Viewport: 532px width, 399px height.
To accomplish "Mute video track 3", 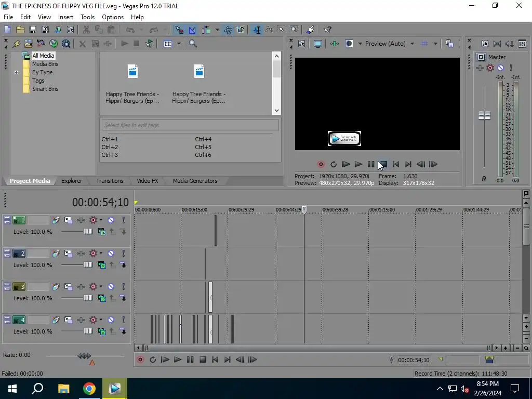I will click(x=111, y=287).
